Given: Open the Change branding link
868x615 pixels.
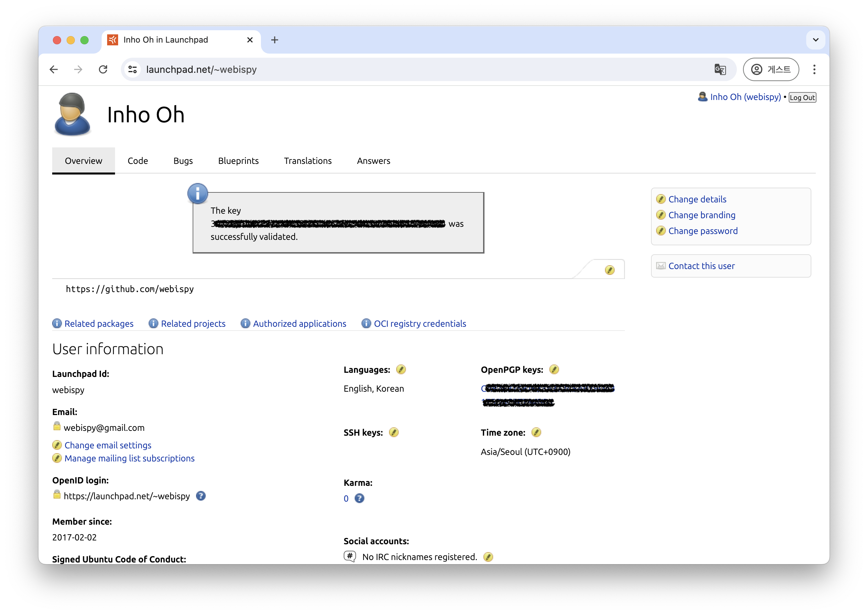Looking at the screenshot, I should (702, 215).
